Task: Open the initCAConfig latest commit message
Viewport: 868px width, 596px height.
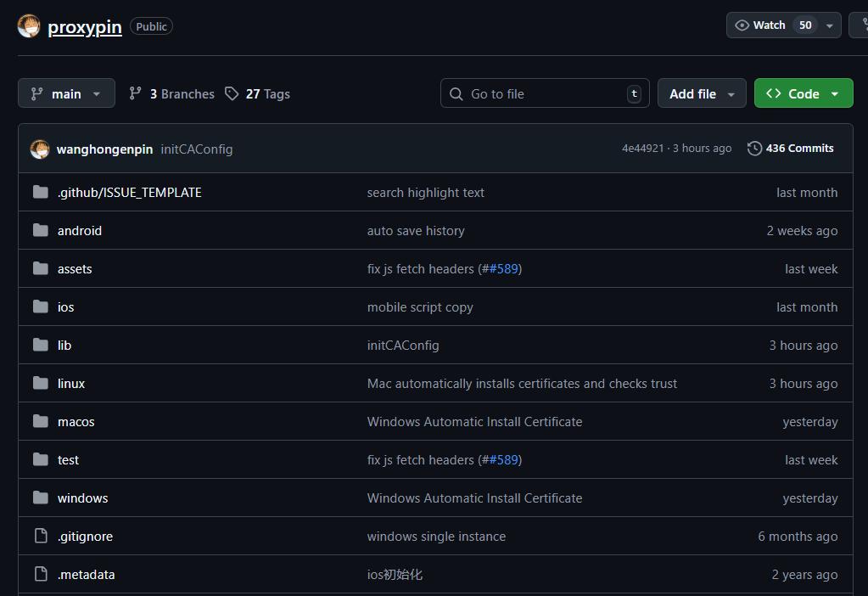Action: click(x=196, y=149)
